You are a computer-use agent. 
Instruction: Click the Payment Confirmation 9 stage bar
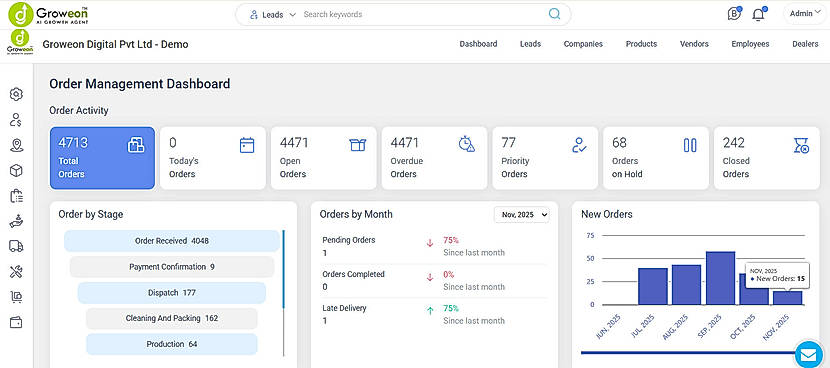click(172, 267)
